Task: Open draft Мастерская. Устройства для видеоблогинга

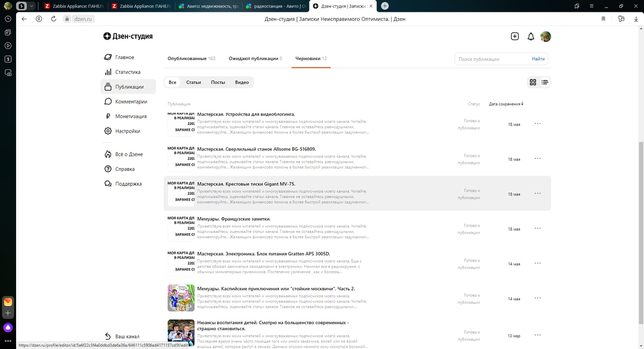Action: point(246,114)
